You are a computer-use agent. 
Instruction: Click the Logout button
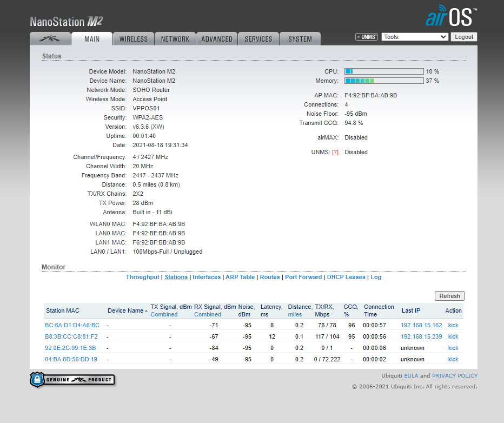[464, 37]
